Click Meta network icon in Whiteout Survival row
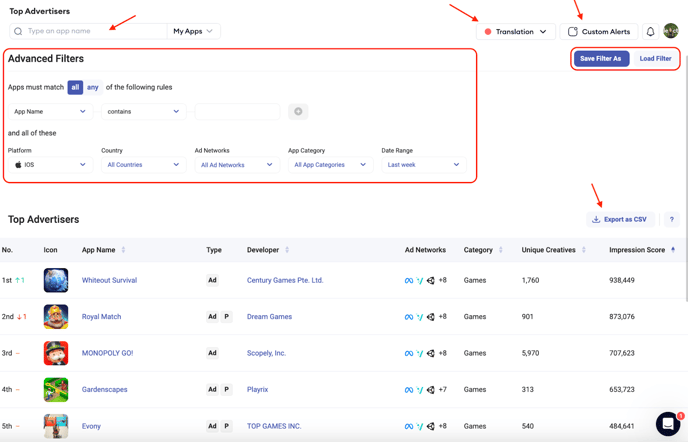Viewport: 688px width, 442px height. (409, 280)
